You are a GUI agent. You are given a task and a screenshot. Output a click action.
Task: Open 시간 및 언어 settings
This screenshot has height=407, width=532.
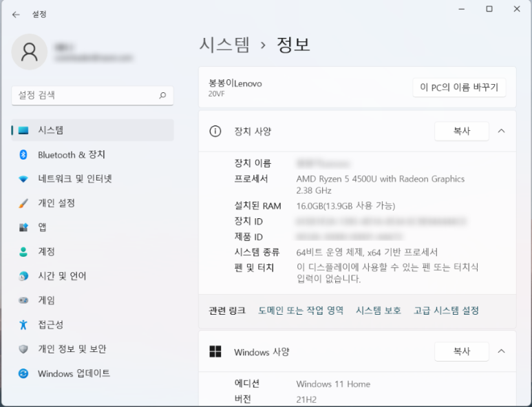62,276
